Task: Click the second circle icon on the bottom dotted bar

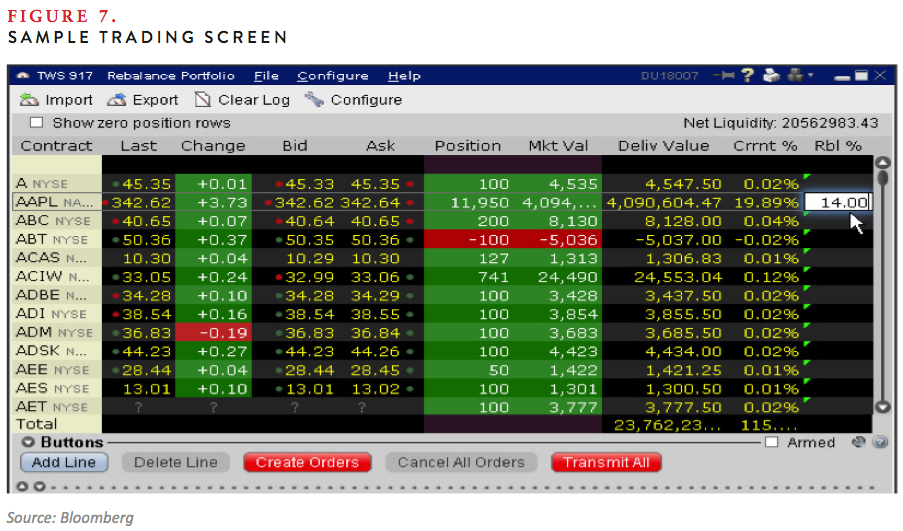Action: (x=39, y=486)
